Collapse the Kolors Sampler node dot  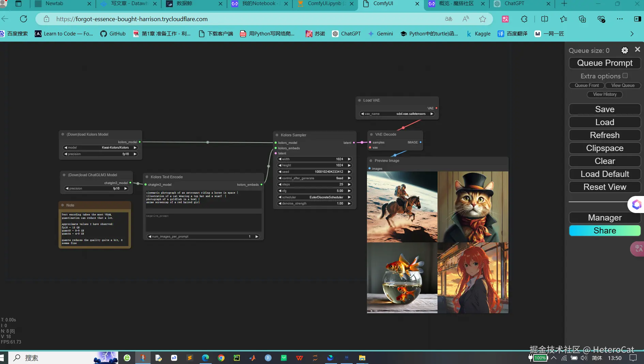(277, 135)
